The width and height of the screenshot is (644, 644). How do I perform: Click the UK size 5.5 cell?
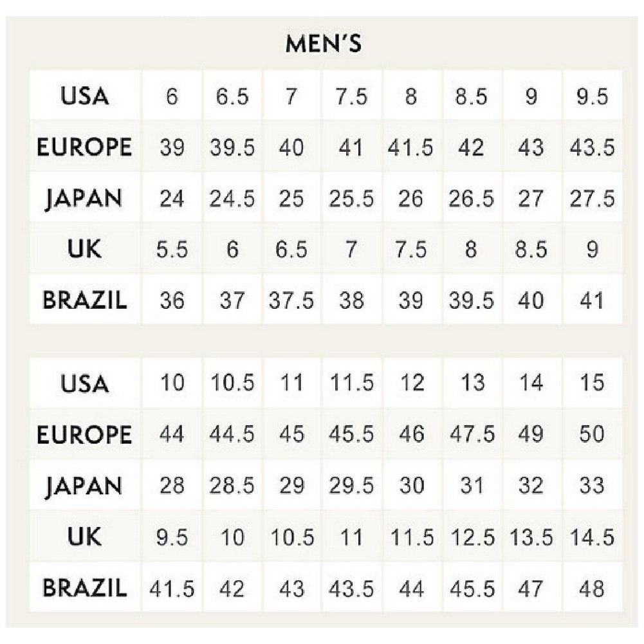(172, 249)
